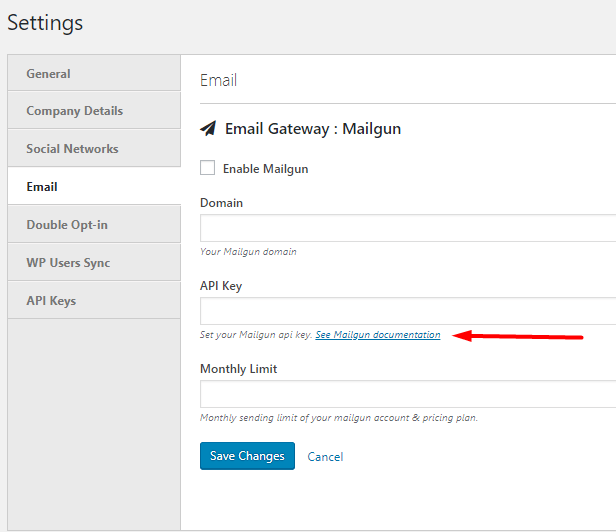Click the Enable Mailgun label text
The image size is (616, 532).
click(x=266, y=169)
